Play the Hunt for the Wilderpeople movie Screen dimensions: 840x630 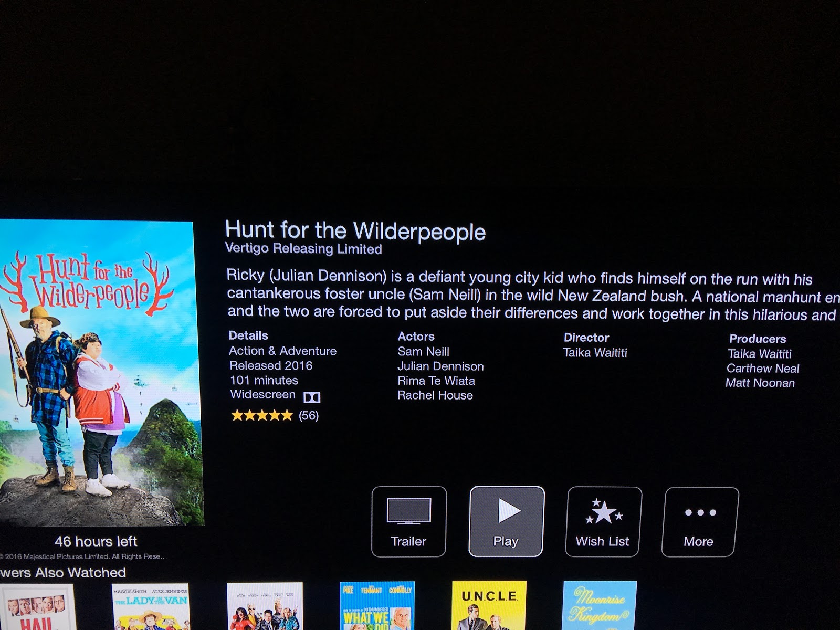click(x=507, y=521)
